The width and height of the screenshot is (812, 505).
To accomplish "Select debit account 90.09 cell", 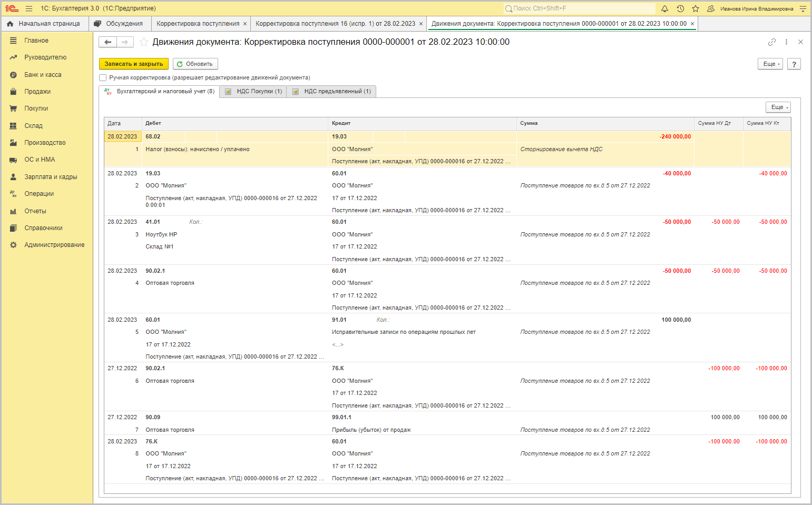I will tap(153, 417).
